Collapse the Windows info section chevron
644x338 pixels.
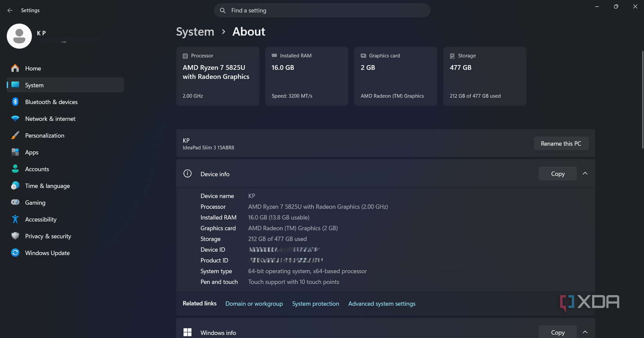[585, 332]
